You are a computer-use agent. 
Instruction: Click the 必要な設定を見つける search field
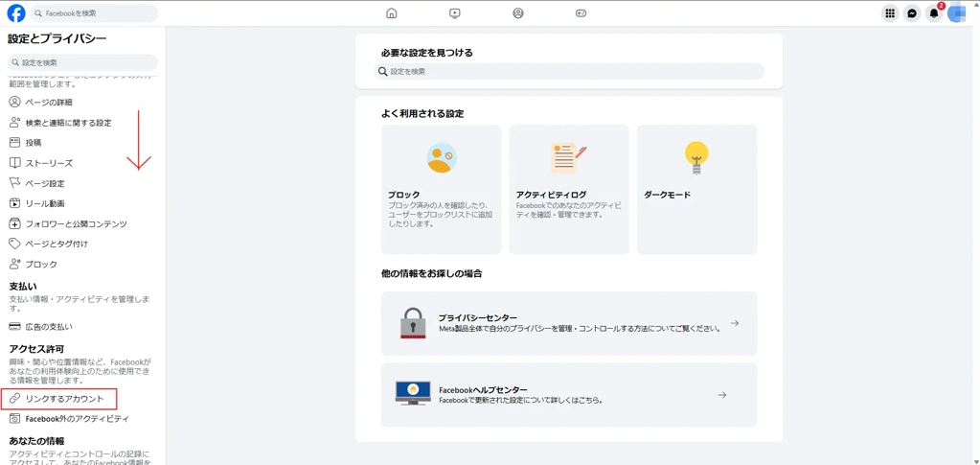point(569,71)
